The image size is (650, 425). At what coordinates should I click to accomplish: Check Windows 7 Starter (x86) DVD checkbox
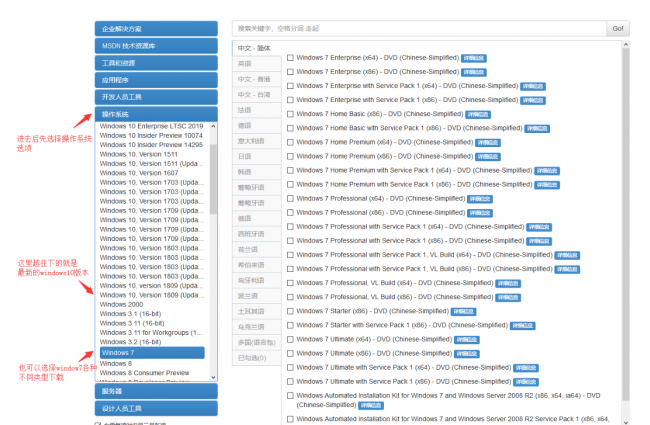coord(290,311)
